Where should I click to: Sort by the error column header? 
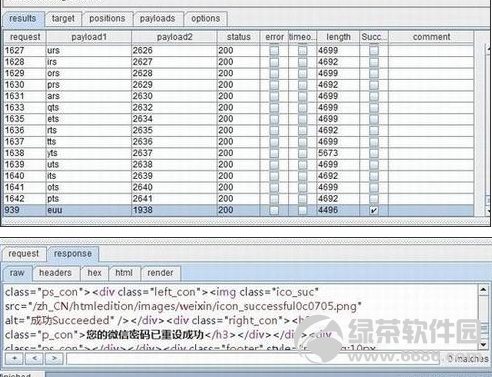point(274,37)
